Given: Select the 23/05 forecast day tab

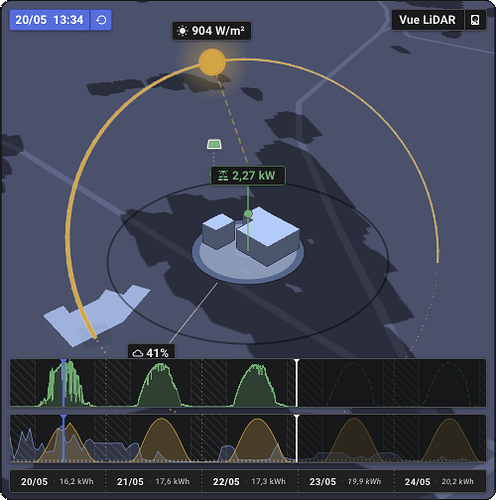Looking at the screenshot, I should (345, 481).
